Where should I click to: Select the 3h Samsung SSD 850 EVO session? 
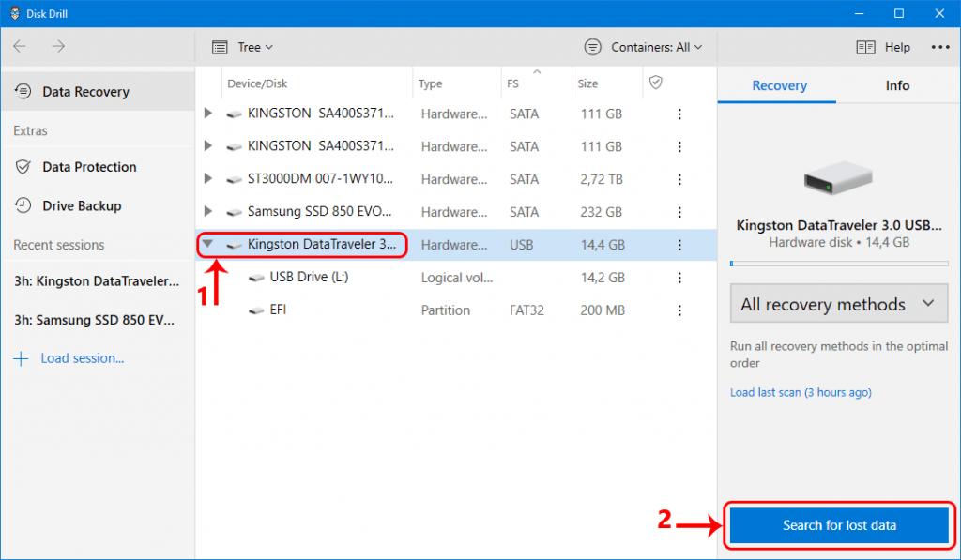[x=93, y=319]
